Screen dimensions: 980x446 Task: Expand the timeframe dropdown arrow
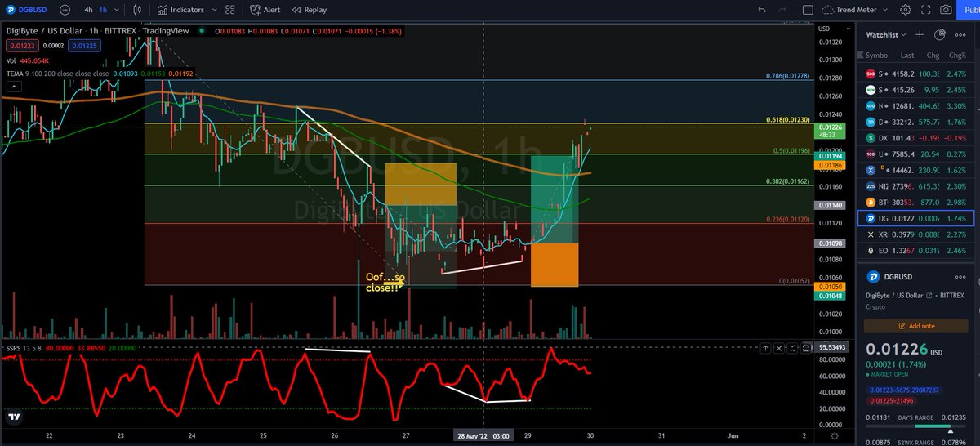click(118, 10)
